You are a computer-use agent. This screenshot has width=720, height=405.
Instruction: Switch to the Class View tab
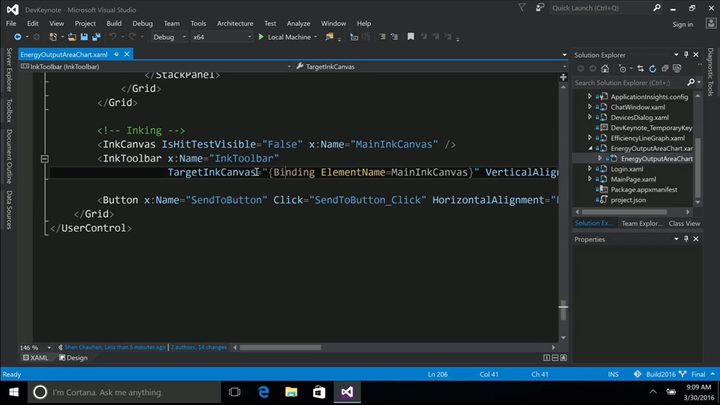click(x=684, y=224)
